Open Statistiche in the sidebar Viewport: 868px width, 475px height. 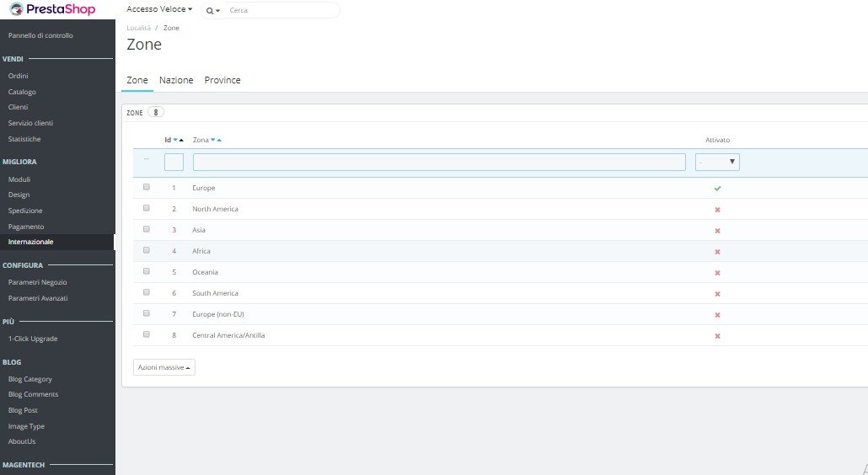[24, 139]
